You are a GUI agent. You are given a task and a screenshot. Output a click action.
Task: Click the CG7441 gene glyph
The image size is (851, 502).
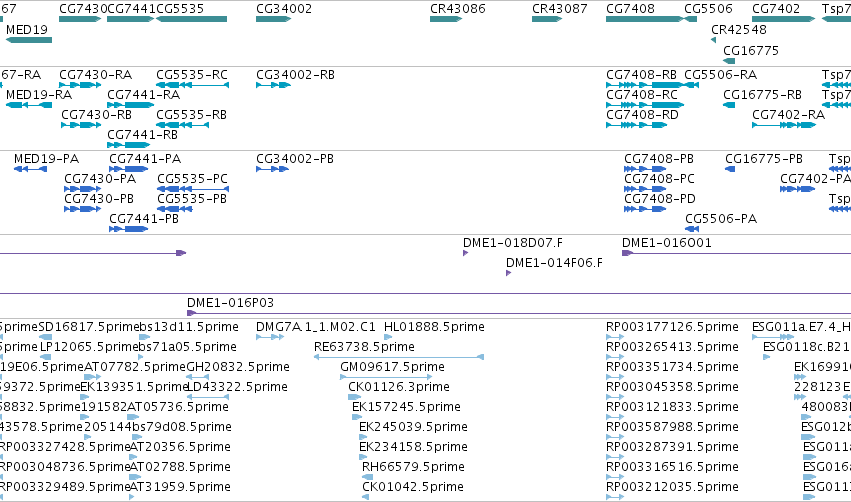point(130,19)
